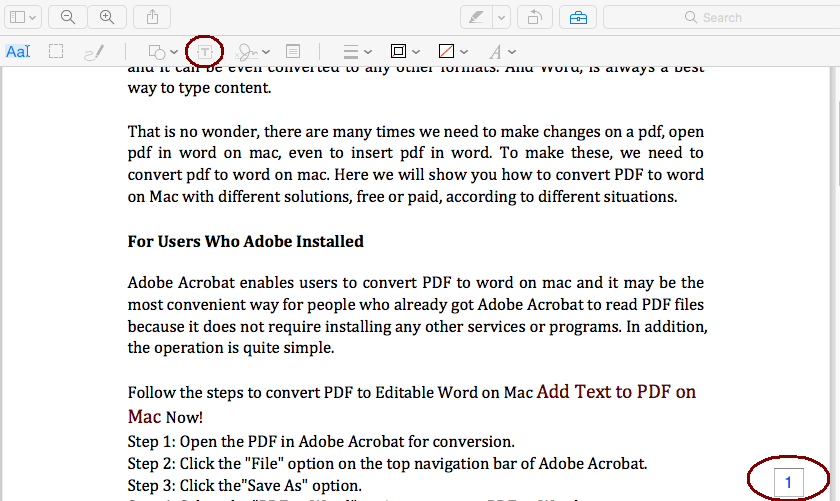The width and height of the screenshot is (840, 501).
Task: Click the zoom in magnifier button
Action: tap(107, 18)
